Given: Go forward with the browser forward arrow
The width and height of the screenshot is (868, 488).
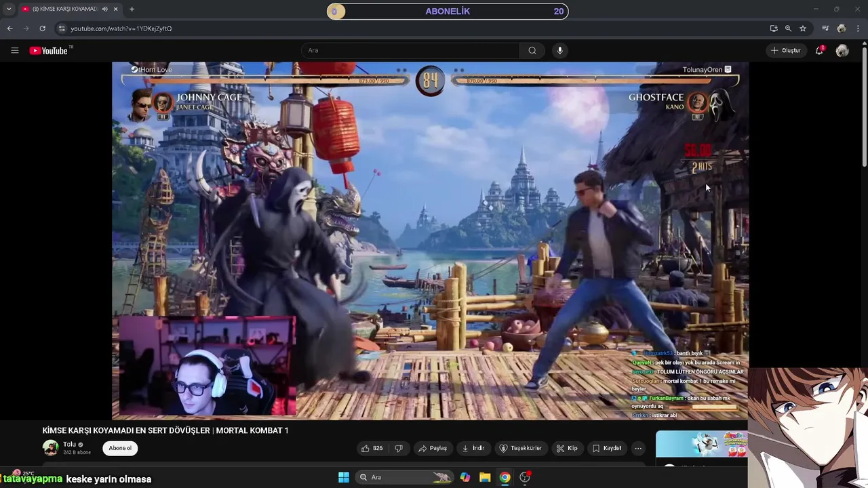Looking at the screenshot, I should point(26,28).
